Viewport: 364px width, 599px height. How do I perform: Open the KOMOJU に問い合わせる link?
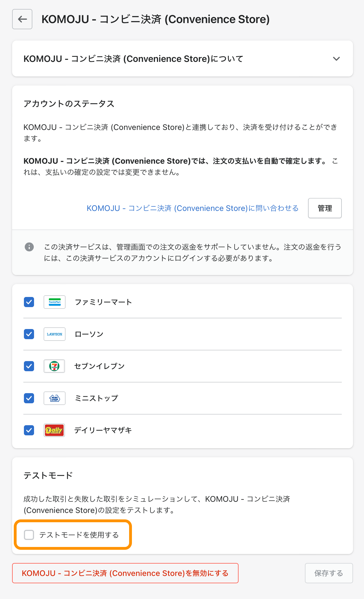coord(192,208)
